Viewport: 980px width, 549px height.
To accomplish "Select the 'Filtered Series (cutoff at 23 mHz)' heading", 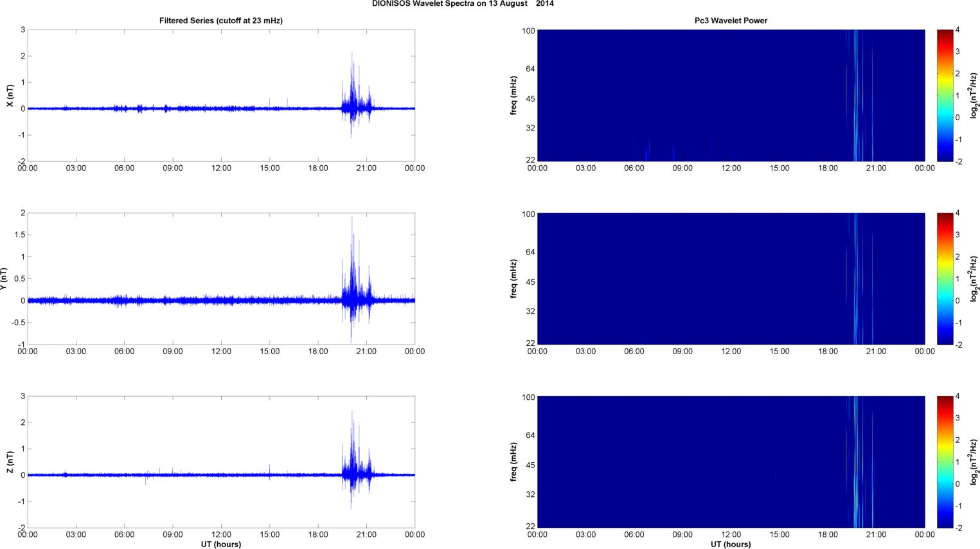I will (221, 21).
